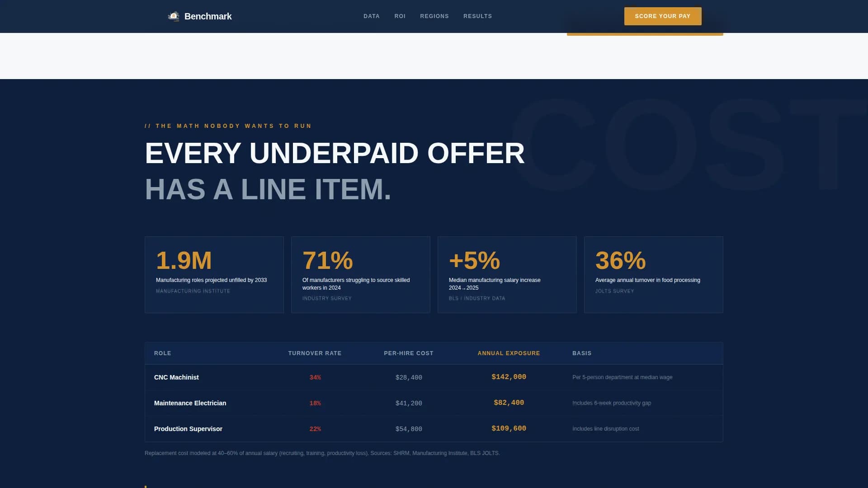Click the $109,600 annual exposure value
This screenshot has width=868, height=488.
509,428
